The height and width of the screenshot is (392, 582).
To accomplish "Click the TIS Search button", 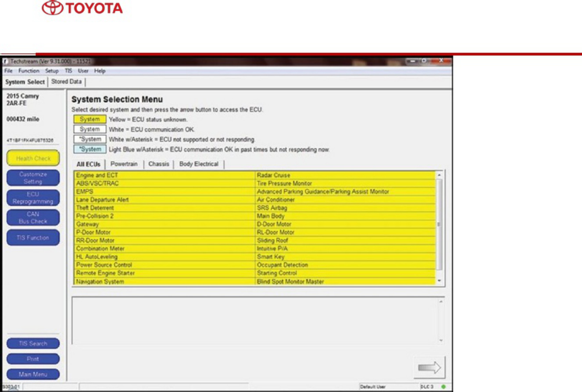I will [x=33, y=344].
